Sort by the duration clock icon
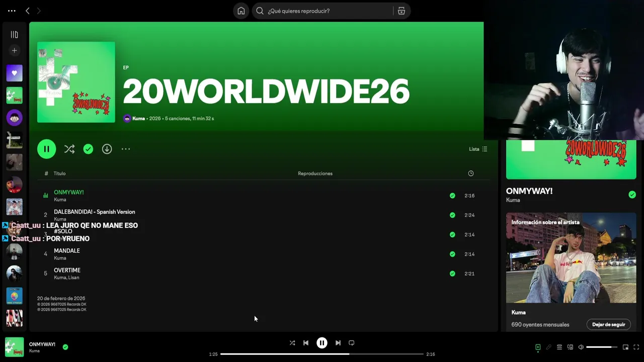This screenshot has width=644, height=362. point(471,173)
